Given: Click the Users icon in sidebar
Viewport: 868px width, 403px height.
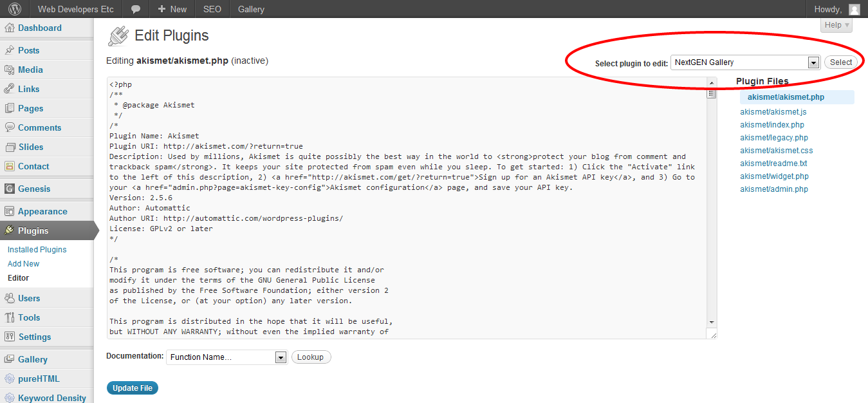Looking at the screenshot, I should click(9, 298).
